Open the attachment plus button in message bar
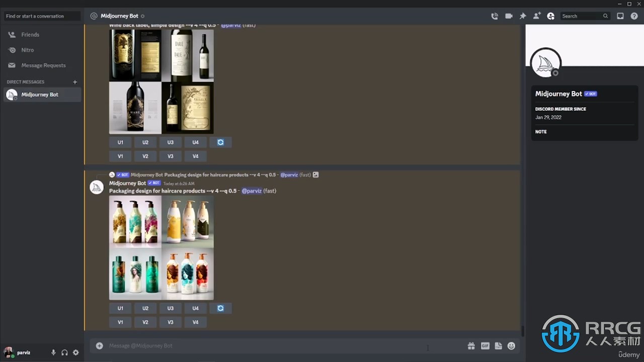 coord(100,346)
